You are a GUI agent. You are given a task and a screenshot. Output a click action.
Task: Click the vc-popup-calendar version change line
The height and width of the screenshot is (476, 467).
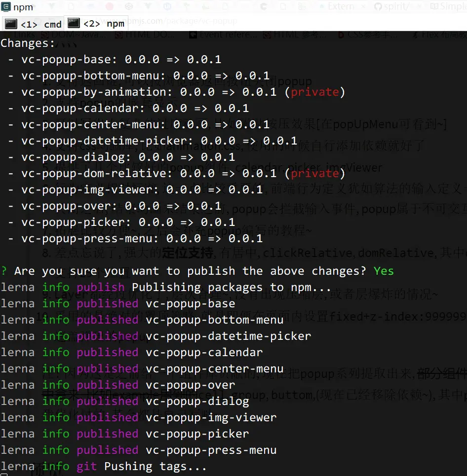[129, 109]
